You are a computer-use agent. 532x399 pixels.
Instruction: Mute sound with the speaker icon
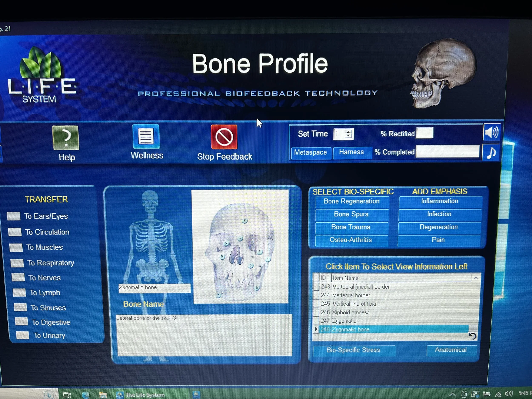pyautogui.click(x=492, y=132)
